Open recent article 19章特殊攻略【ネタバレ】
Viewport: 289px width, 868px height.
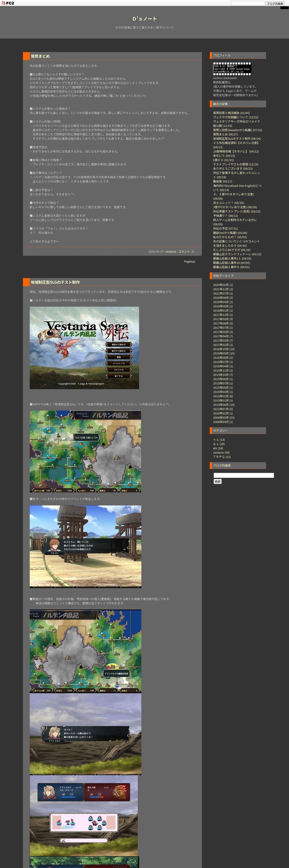[x=235, y=152]
